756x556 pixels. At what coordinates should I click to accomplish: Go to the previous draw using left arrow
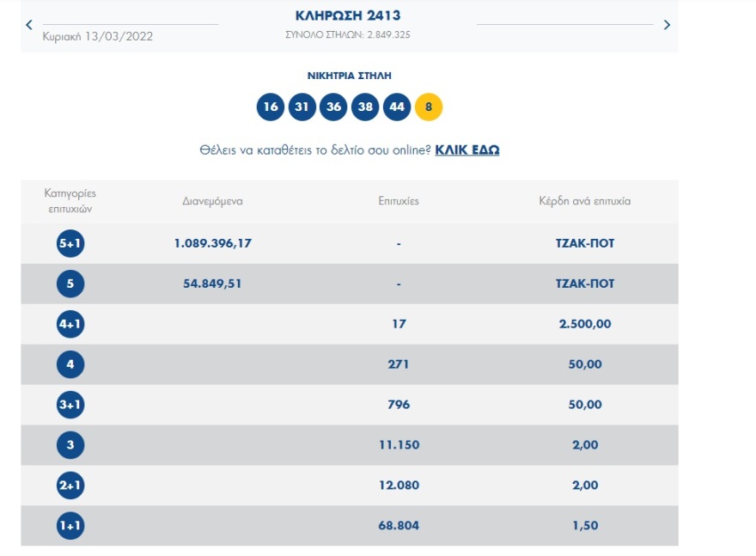(29, 25)
